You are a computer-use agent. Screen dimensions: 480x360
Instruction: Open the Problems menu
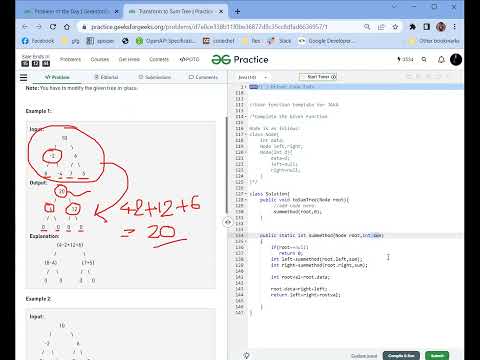point(70,59)
